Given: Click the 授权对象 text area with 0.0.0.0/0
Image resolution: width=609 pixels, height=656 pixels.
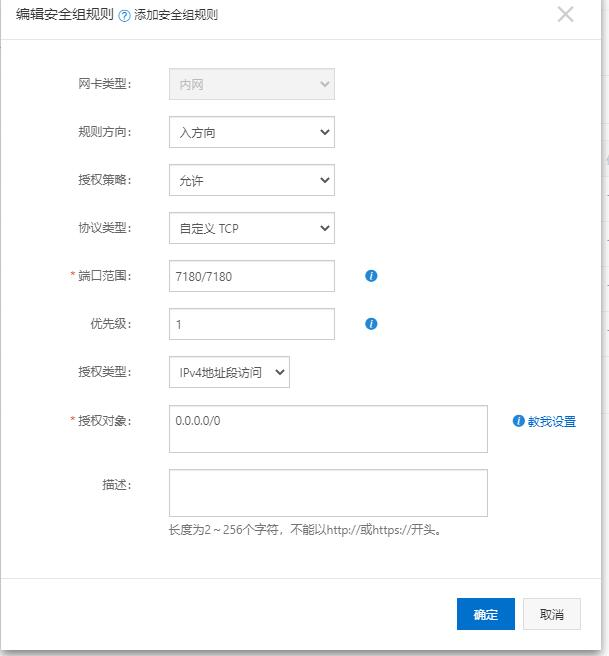Looking at the screenshot, I should coord(327,429).
